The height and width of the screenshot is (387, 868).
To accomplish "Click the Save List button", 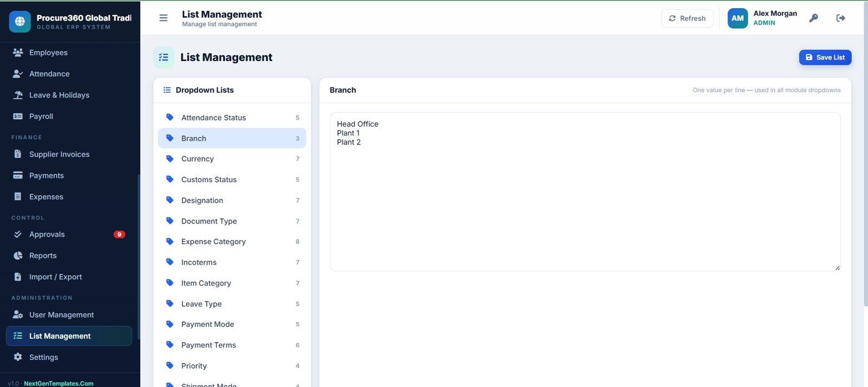I will [x=825, y=57].
